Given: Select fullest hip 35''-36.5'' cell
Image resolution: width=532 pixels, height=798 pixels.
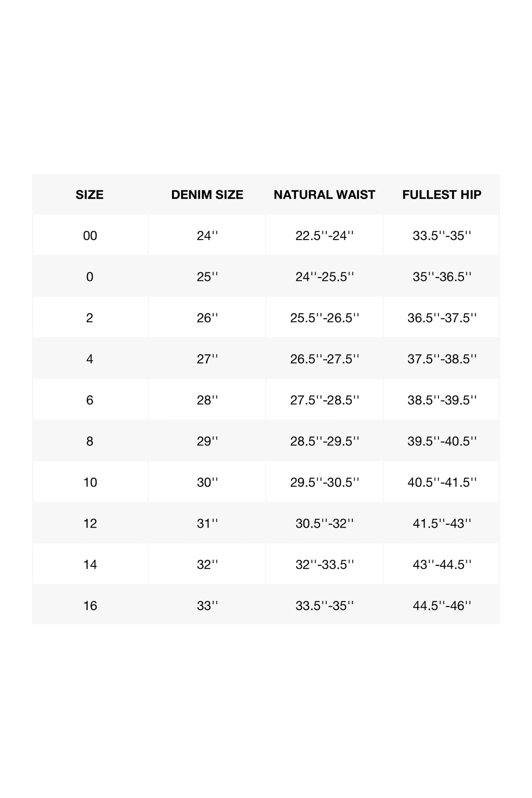Looking at the screenshot, I should point(441,277).
